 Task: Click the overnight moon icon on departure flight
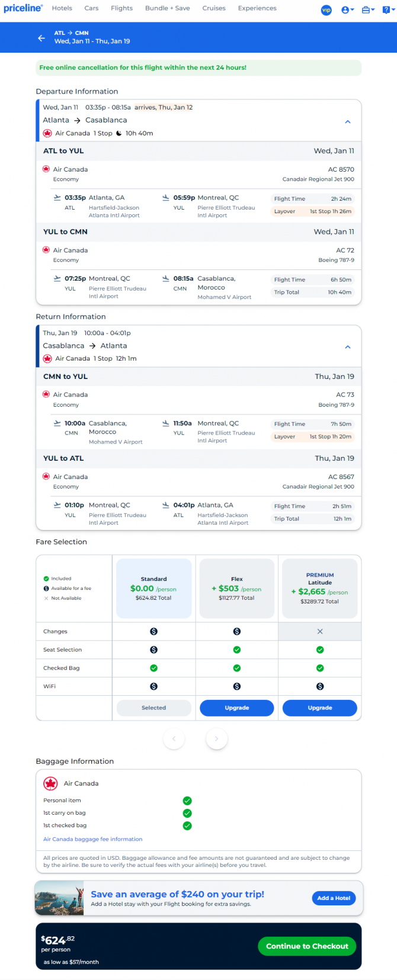click(x=119, y=133)
